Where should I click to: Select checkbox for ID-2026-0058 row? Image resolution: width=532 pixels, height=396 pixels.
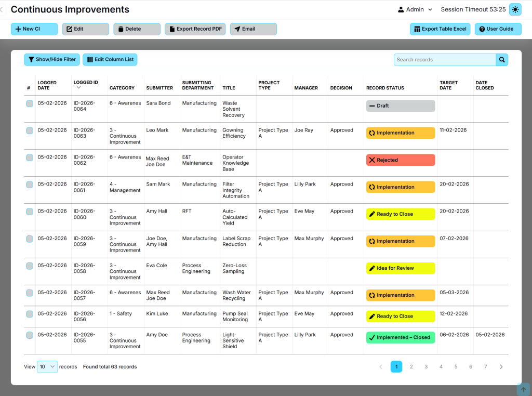[x=30, y=266]
